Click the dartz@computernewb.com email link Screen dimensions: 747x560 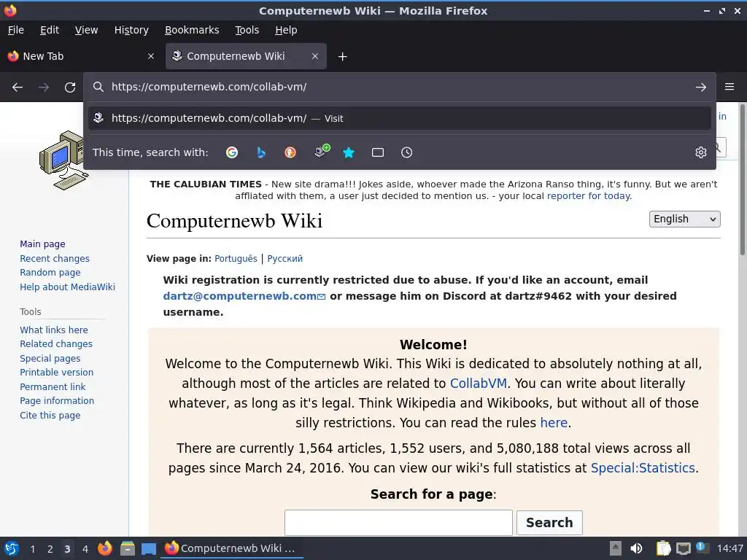pos(244,296)
